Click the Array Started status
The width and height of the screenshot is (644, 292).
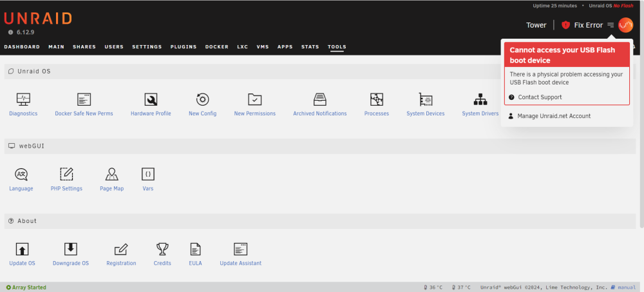[26, 287]
